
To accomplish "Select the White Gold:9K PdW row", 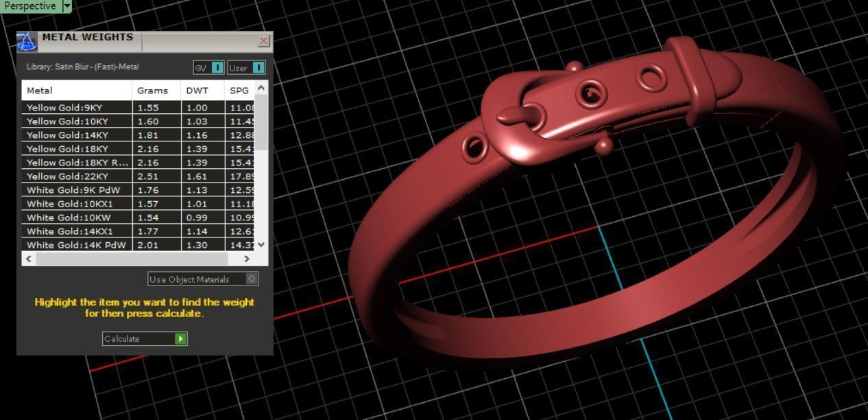I will pos(138,190).
